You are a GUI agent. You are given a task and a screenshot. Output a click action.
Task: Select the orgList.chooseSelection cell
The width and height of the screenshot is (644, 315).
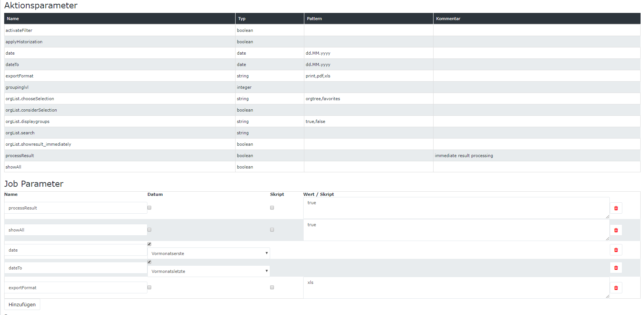point(120,99)
